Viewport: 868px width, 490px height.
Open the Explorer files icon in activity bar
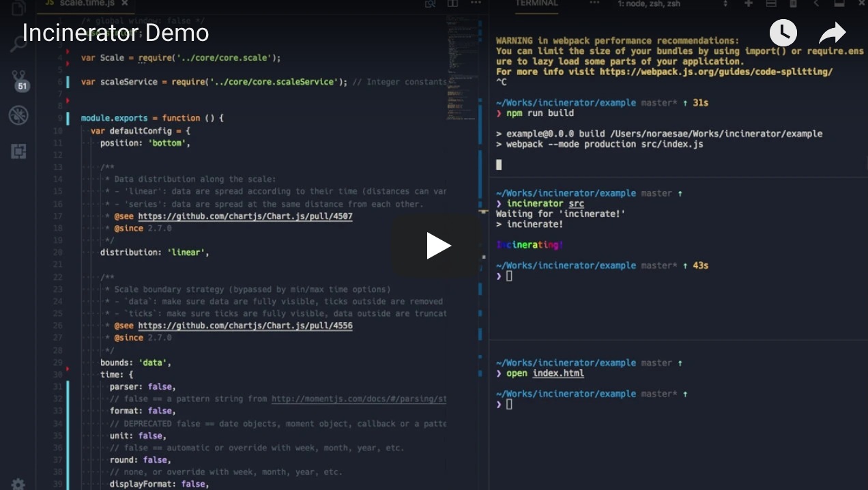tap(18, 8)
